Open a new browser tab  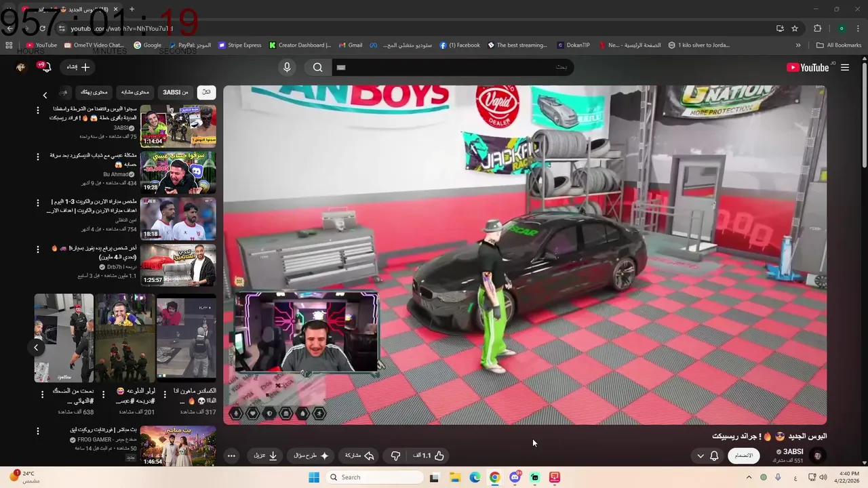pyautogui.click(x=132, y=9)
